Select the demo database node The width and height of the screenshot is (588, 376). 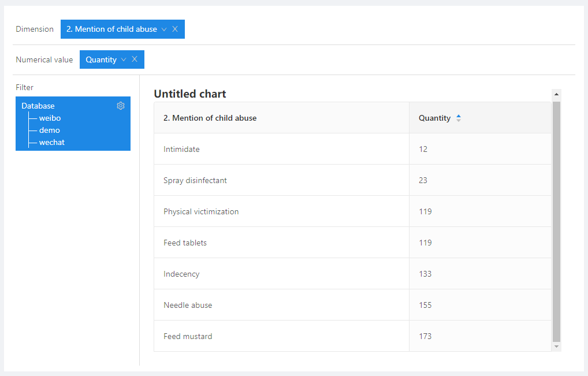(x=50, y=130)
